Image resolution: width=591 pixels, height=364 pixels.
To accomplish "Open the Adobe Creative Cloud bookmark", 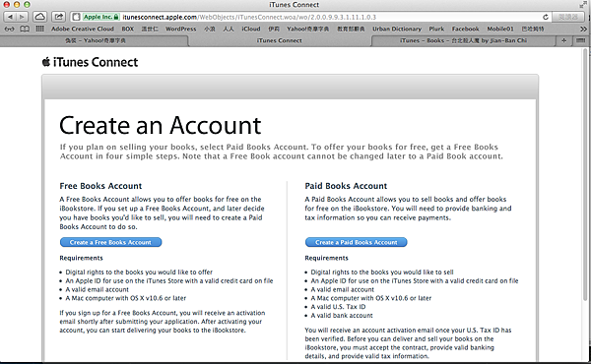I will [x=83, y=29].
